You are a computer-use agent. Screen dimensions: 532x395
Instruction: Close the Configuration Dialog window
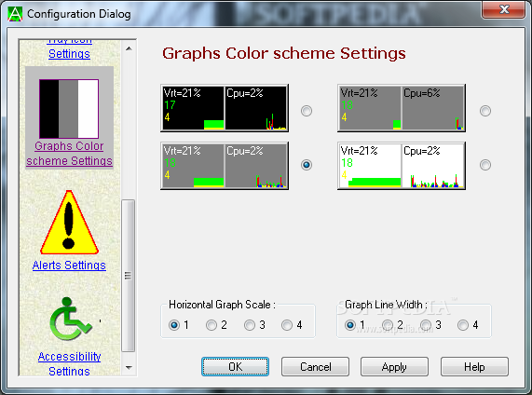pyautogui.click(x=504, y=9)
